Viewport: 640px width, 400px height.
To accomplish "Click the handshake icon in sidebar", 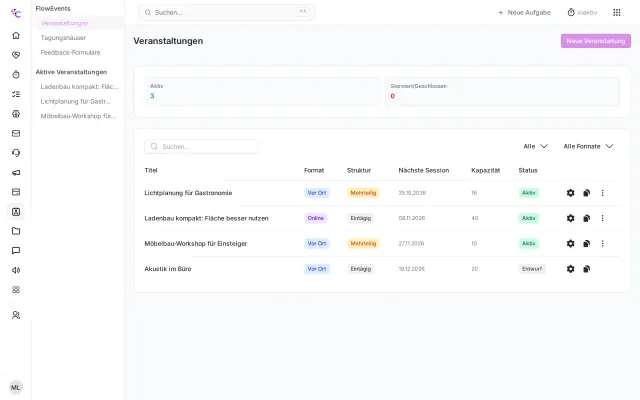I will 16,55.
